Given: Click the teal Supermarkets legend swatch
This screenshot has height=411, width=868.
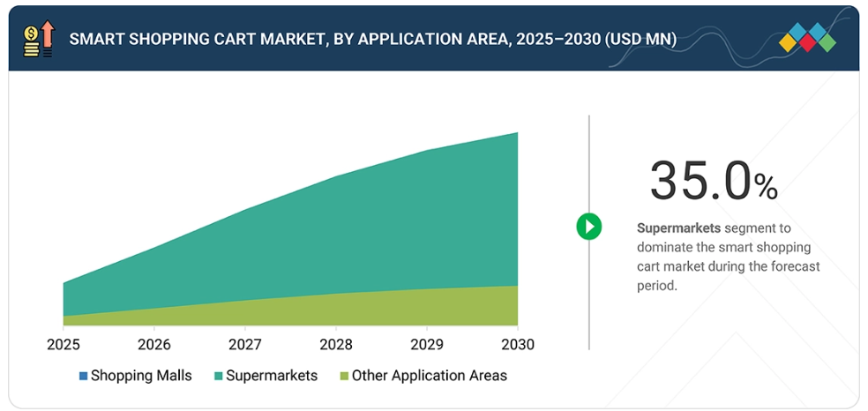Looking at the screenshot, I should point(218,377).
